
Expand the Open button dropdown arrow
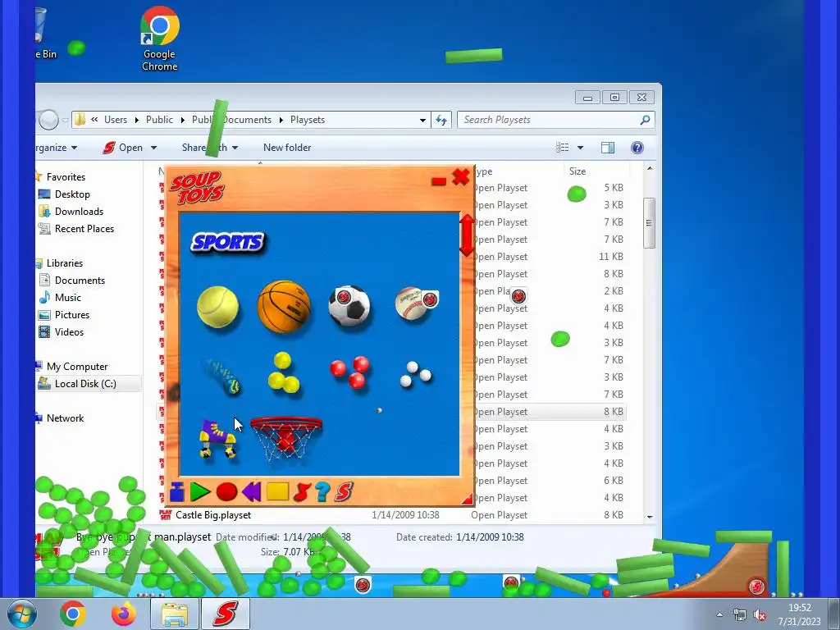[x=153, y=148]
